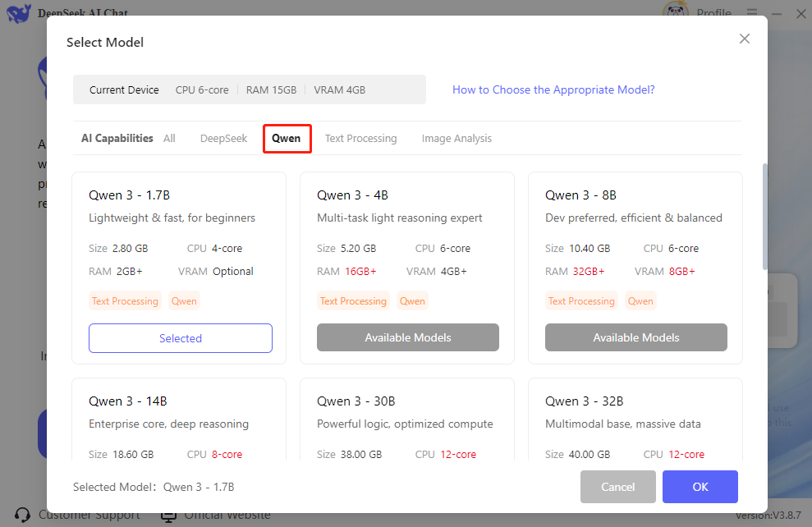Click the red 8-core CPU value
This screenshot has height=527, width=812.
227,455
